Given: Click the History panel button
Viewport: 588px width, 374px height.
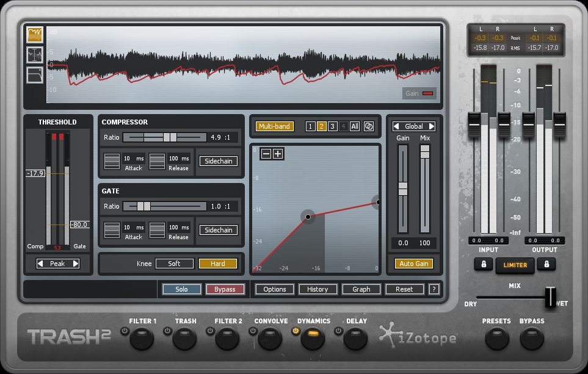Looking at the screenshot, I should click(x=318, y=289).
